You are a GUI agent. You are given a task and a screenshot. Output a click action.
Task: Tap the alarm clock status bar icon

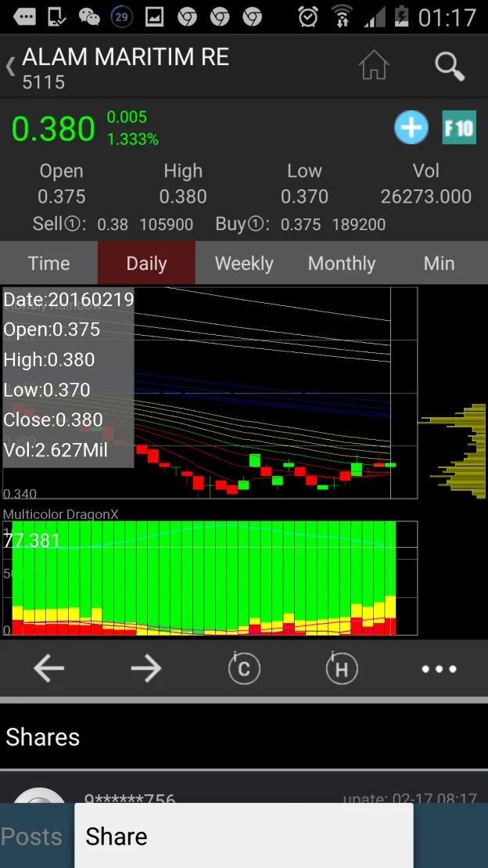click(307, 17)
